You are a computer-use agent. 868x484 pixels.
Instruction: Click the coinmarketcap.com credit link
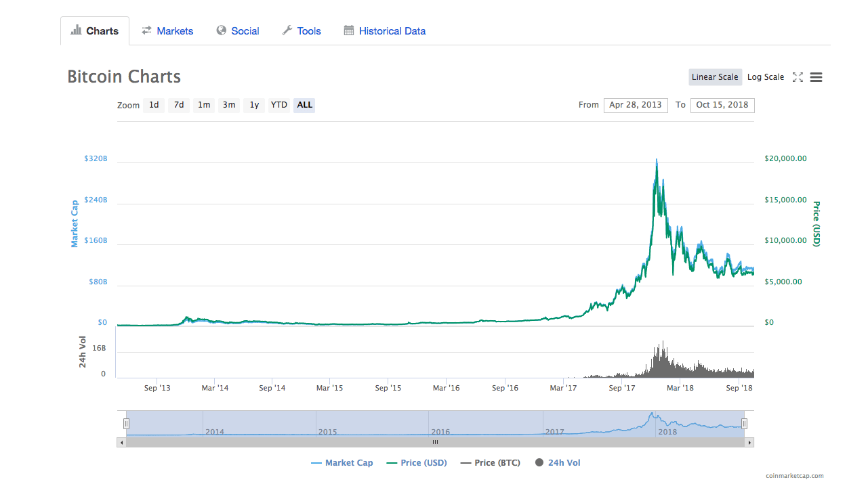point(795,476)
